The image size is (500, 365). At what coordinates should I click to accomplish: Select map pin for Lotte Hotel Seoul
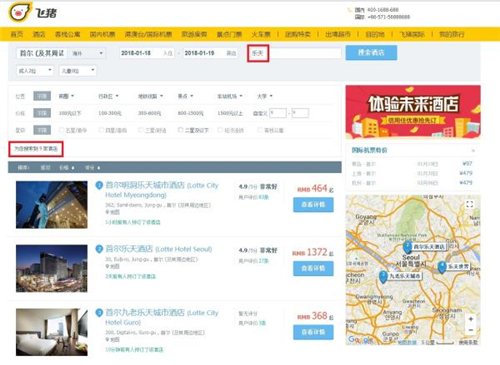tap(407, 247)
